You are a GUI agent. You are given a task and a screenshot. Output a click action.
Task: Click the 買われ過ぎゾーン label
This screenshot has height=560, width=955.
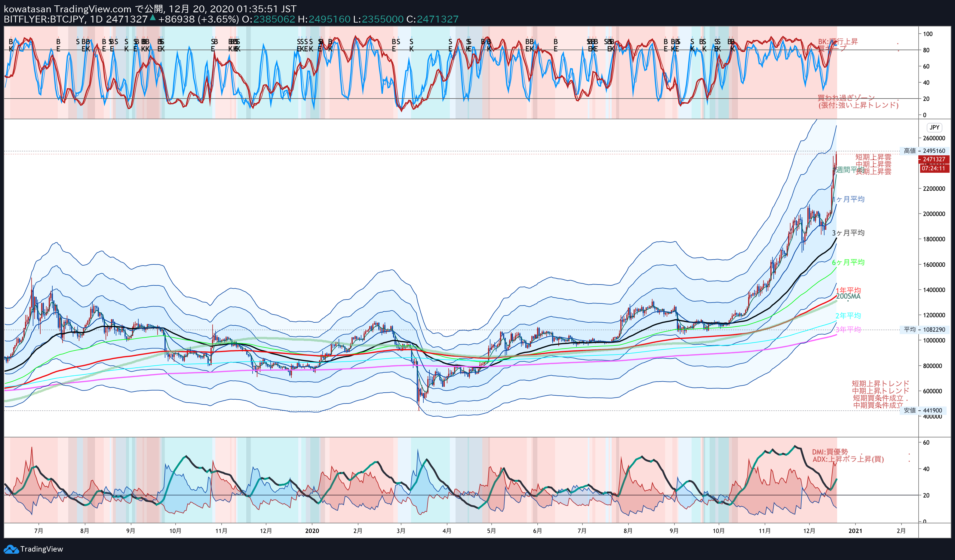[x=846, y=98]
